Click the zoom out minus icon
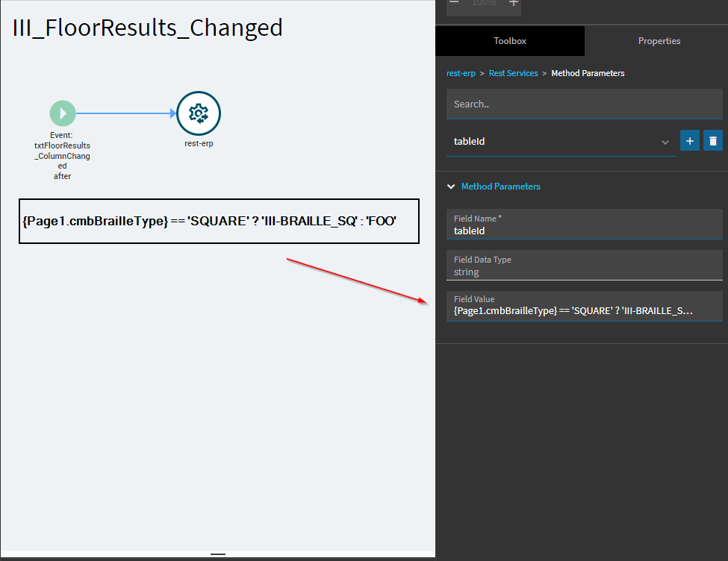The image size is (728, 561). [454, 3]
